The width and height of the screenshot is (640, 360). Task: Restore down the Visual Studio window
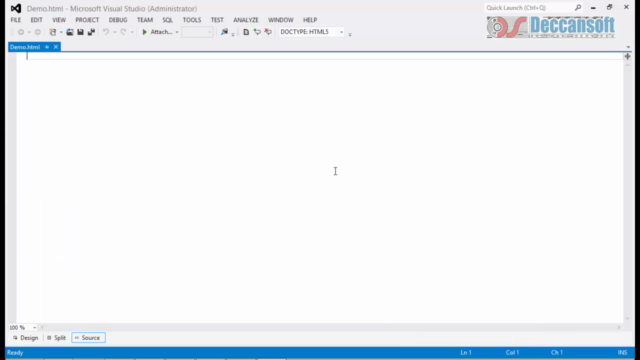pos(609,7)
